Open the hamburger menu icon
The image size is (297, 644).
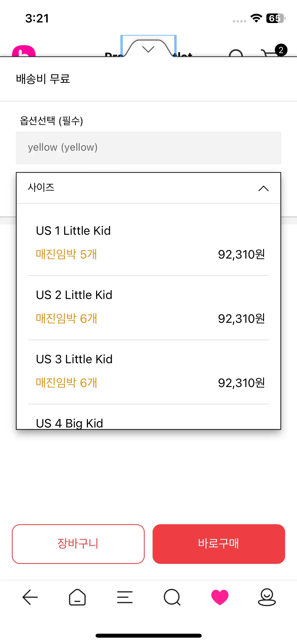tap(125, 597)
